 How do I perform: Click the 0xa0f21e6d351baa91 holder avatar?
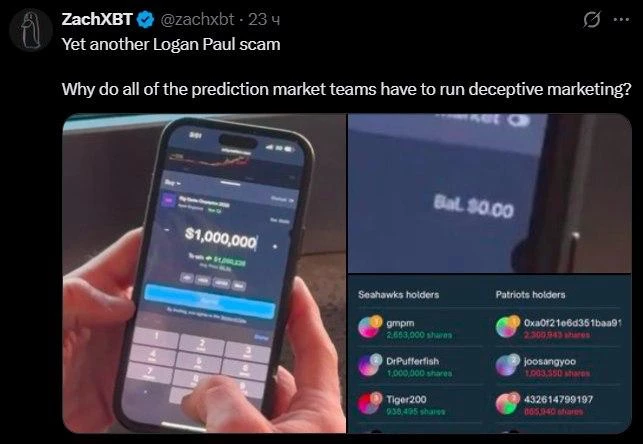[508, 327]
